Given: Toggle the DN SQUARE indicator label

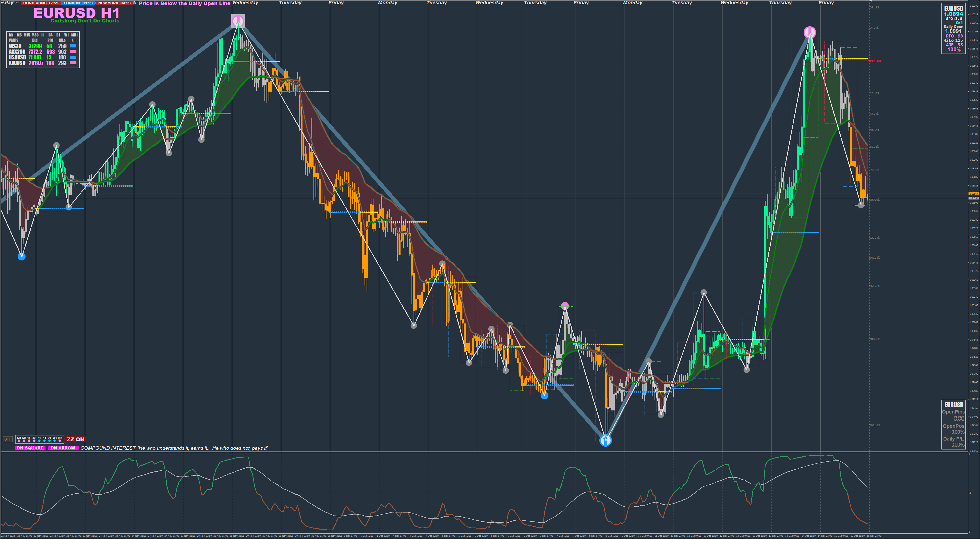Looking at the screenshot, I should coord(30,448).
